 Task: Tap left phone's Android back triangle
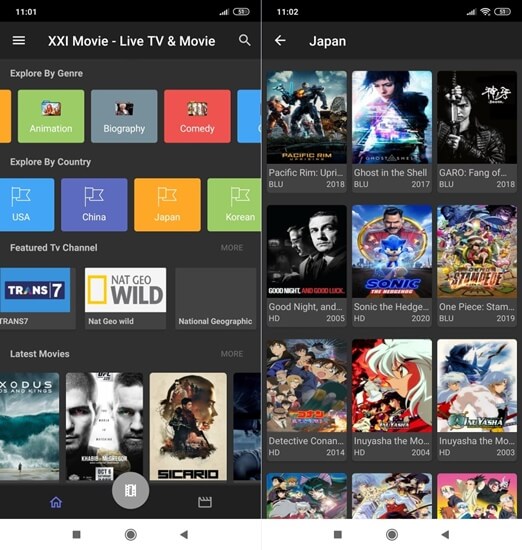click(184, 535)
